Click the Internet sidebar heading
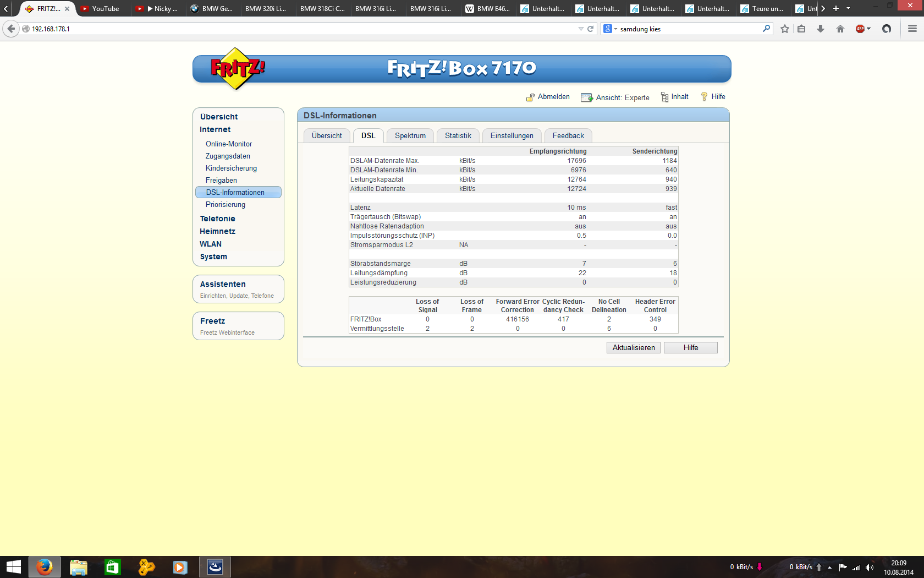This screenshot has width=924, height=578. click(215, 129)
